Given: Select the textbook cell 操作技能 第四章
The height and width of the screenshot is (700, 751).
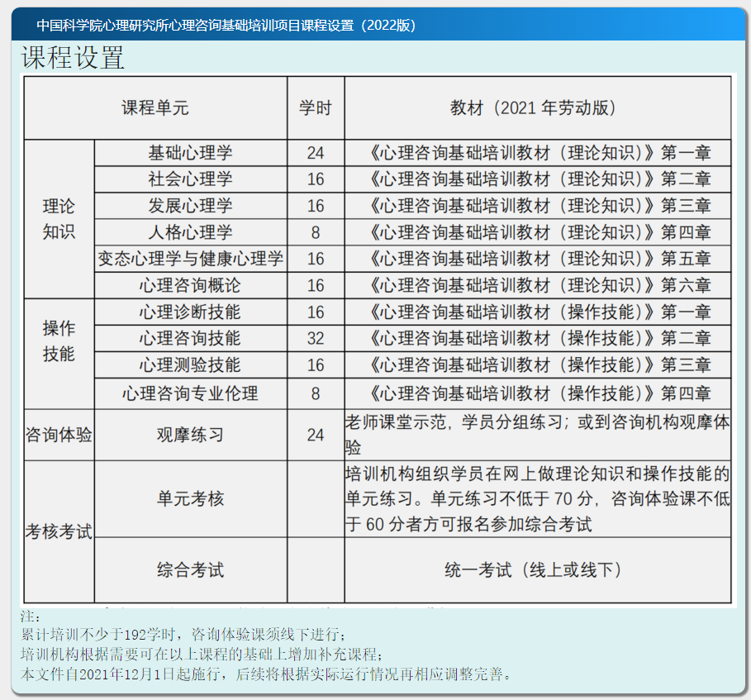Looking at the screenshot, I should pos(537,393).
